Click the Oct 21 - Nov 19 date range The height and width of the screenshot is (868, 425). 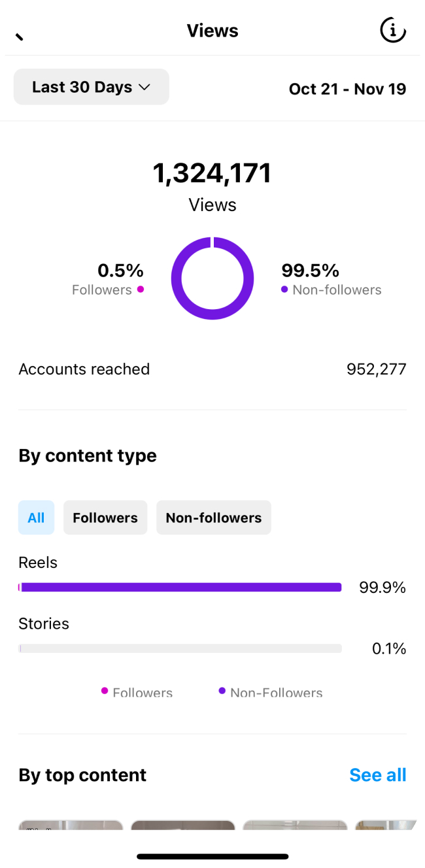tap(347, 89)
